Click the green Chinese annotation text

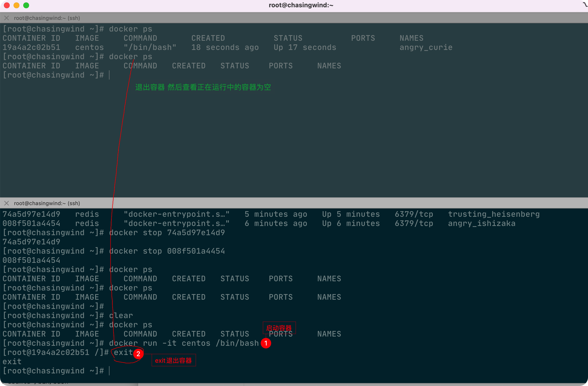point(203,87)
